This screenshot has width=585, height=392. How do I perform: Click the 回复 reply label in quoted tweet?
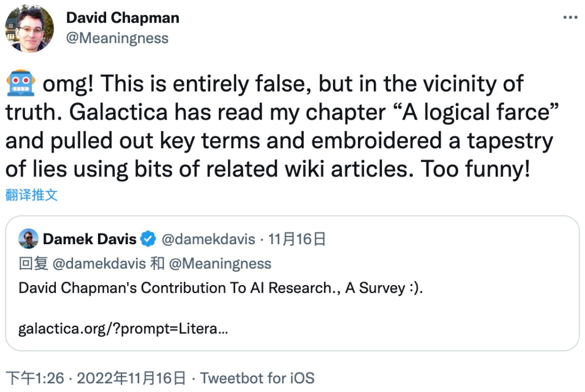click(33, 264)
